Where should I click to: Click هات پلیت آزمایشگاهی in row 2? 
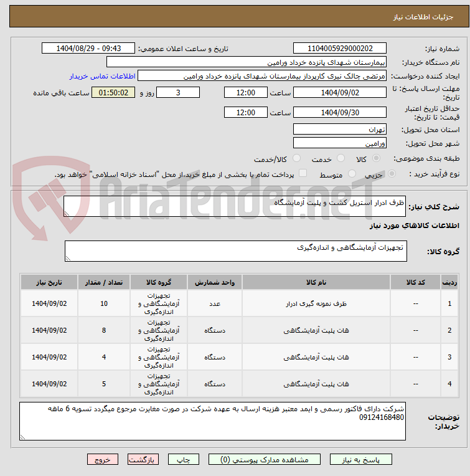click(x=316, y=330)
